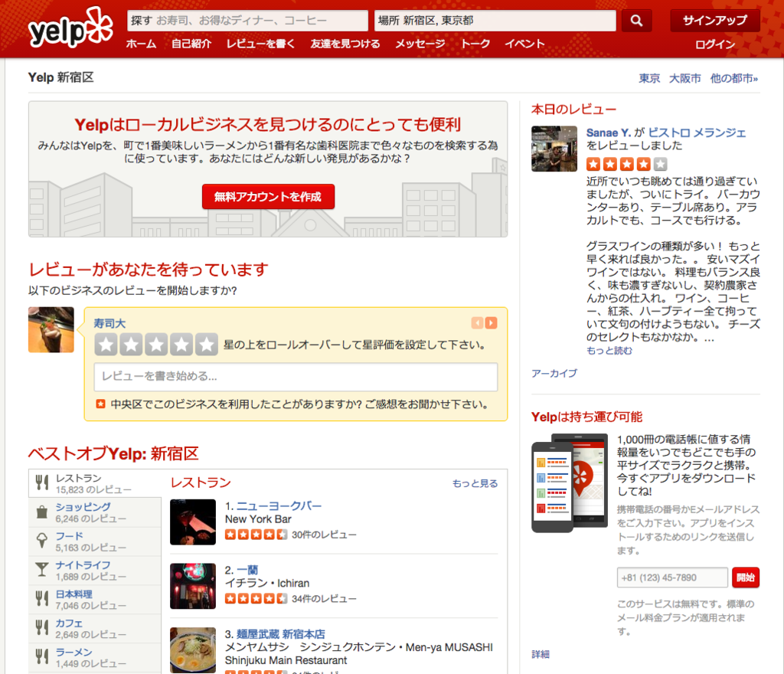
Task: Open the 自己紹介 navigation item
Action: tap(191, 44)
